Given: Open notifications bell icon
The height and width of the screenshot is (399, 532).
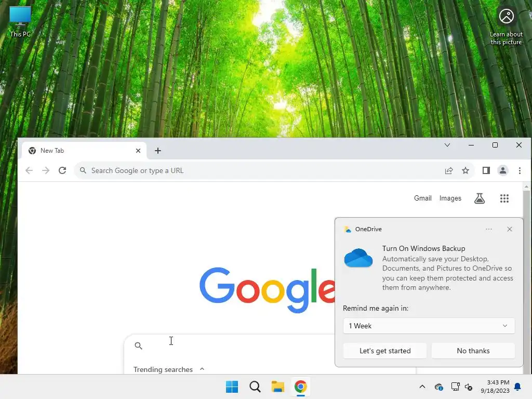Looking at the screenshot, I should tap(518, 387).
